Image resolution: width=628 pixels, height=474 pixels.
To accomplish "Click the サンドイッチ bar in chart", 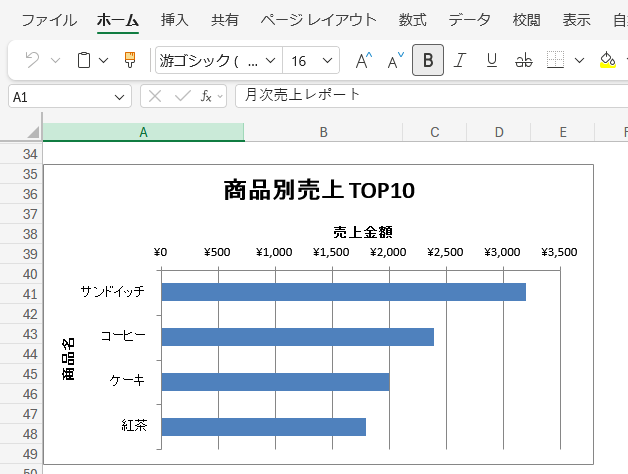I will pos(344,292).
